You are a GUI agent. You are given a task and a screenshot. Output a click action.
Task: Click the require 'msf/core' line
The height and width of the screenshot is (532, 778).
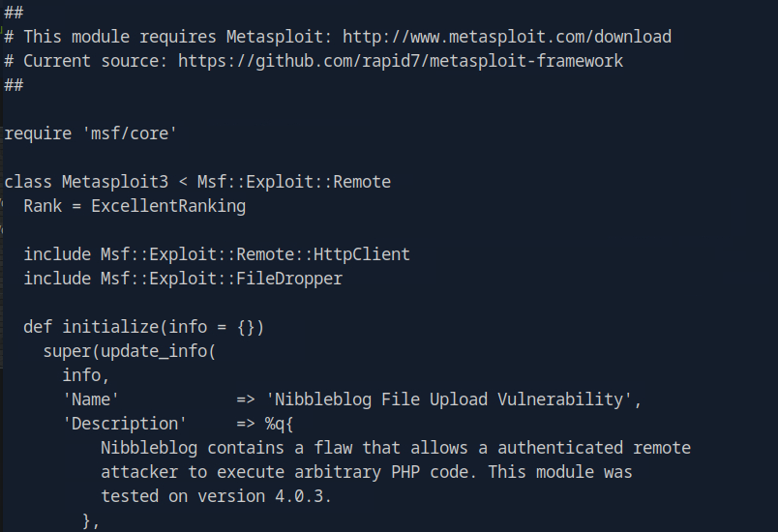[91, 133]
